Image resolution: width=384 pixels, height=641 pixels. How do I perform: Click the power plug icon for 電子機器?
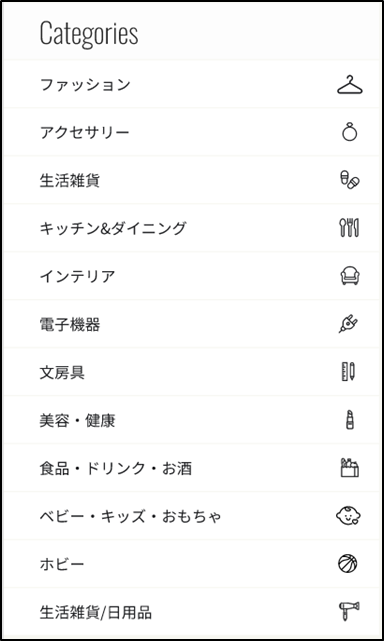click(349, 324)
